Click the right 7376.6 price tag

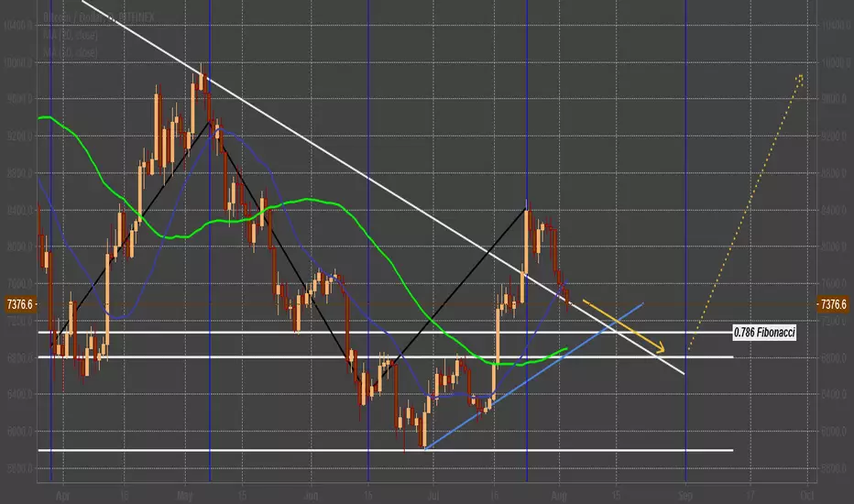pos(833,304)
